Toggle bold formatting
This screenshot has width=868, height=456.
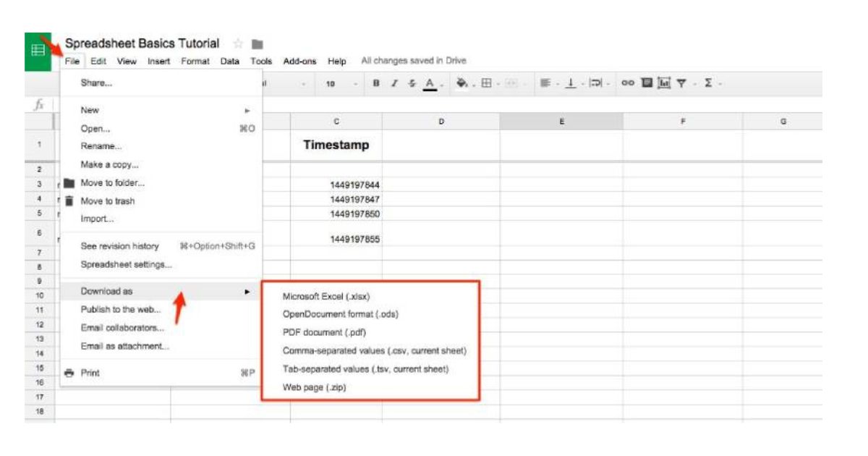pos(376,84)
